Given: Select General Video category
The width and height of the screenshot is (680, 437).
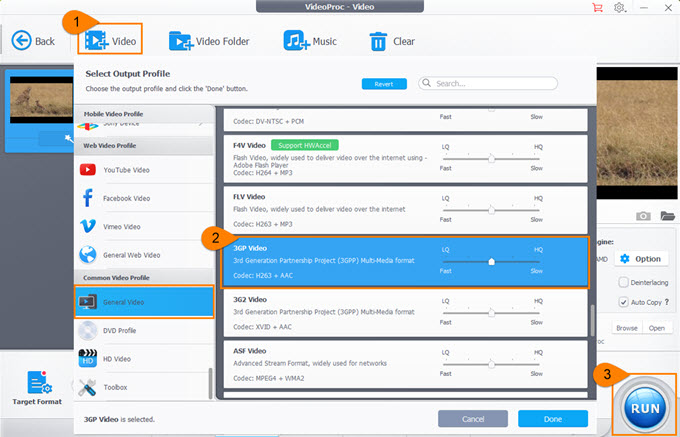Looking at the screenshot, I should 144,302.
